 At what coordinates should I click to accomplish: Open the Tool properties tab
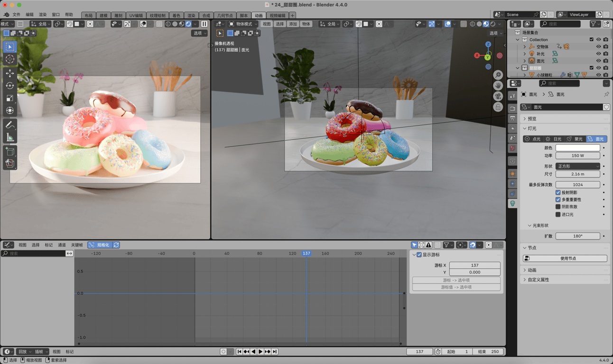point(512,96)
